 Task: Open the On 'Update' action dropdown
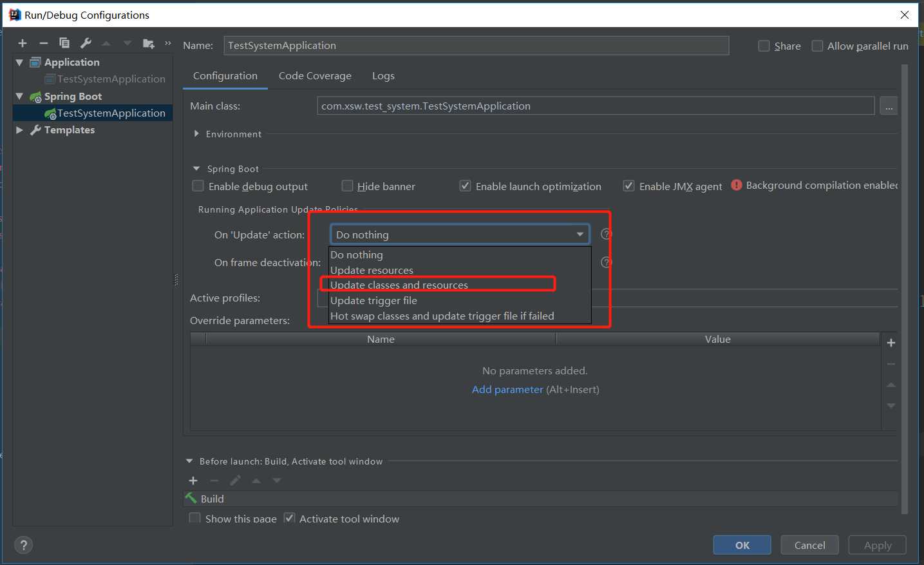460,235
